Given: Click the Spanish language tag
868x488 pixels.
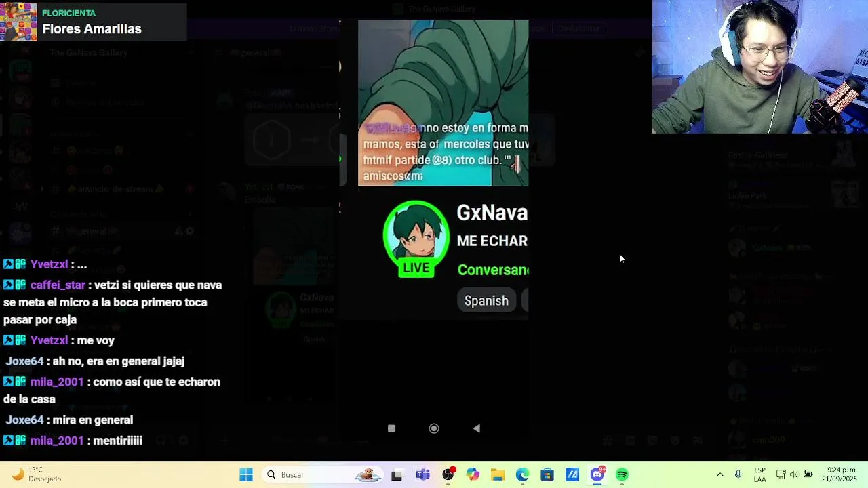Looking at the screenshot, I should point(486,301).
